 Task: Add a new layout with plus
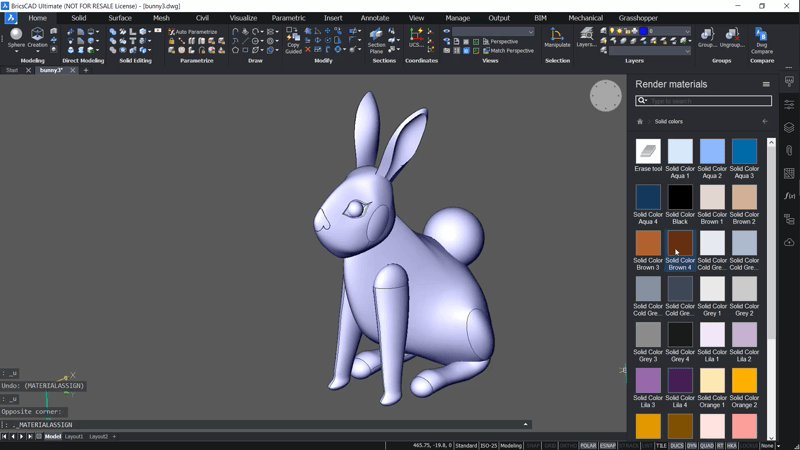tap(114, 437)
